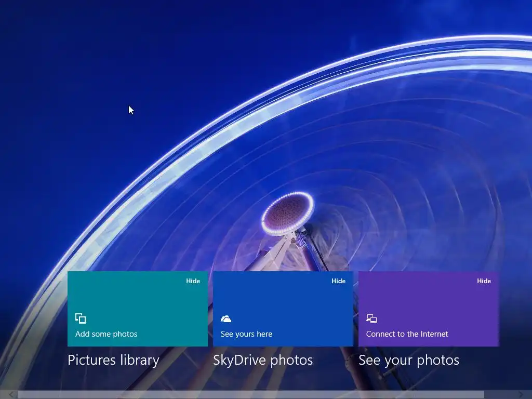
Task: Hide the Pictures library tile
Action: coord(193,281)
